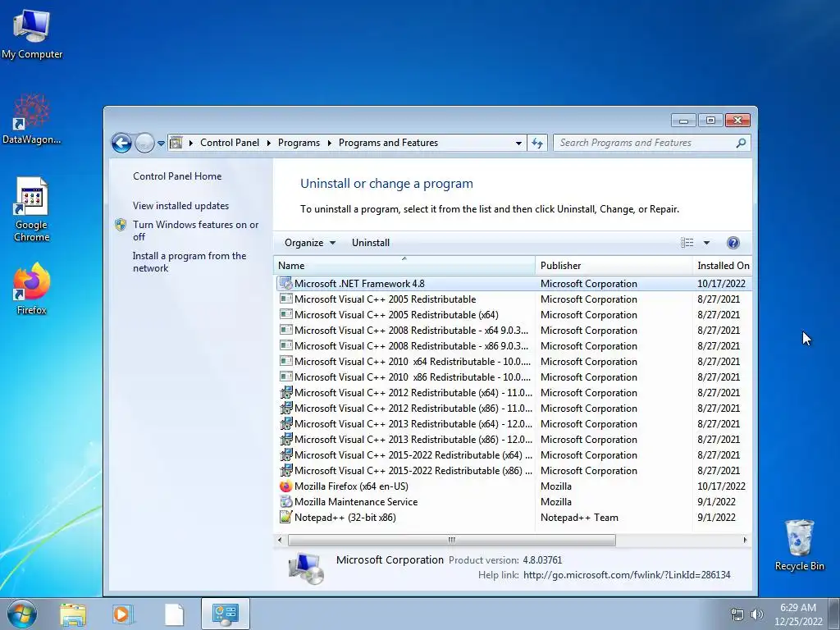Expand the arrow after Programs breadcrumb
This screenshot has width=840, height=630.
click(x=329, y=143)
